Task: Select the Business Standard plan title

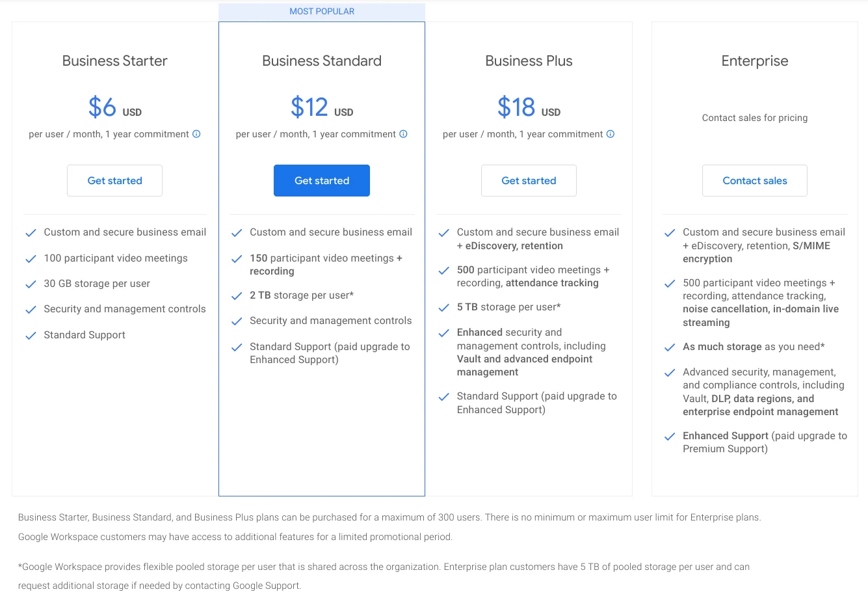Action: pos(322,61)
